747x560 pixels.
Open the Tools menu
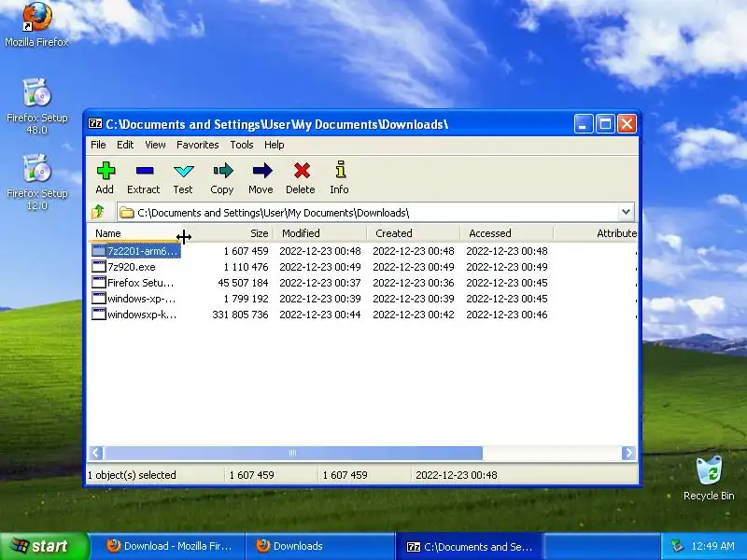coord(242,145)
